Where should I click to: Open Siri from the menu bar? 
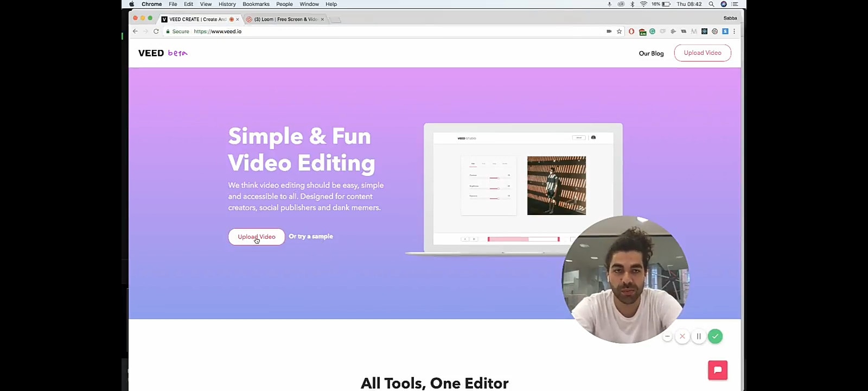[724, 4]
